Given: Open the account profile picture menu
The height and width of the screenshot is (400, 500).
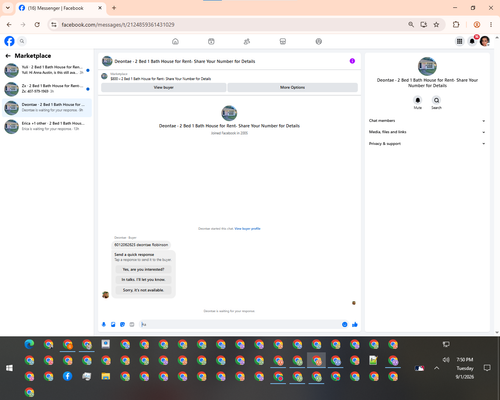Looking at the screenshot, I should tap(485, 41).
